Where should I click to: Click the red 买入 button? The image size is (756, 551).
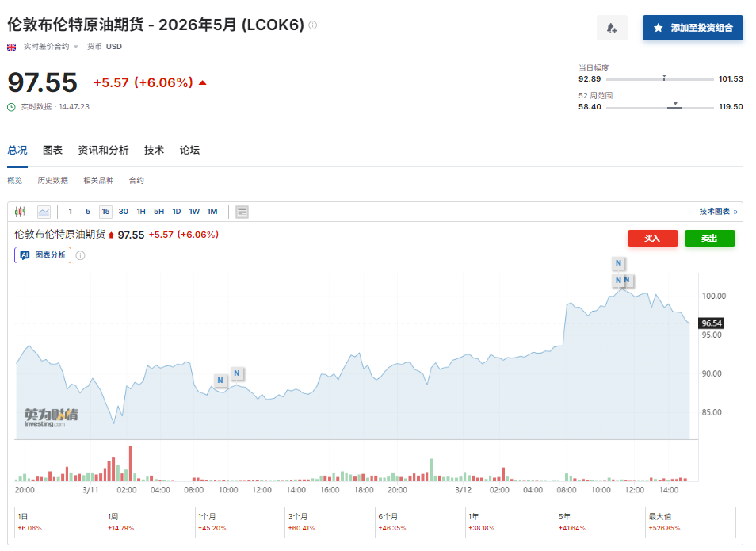pos(653,238)
